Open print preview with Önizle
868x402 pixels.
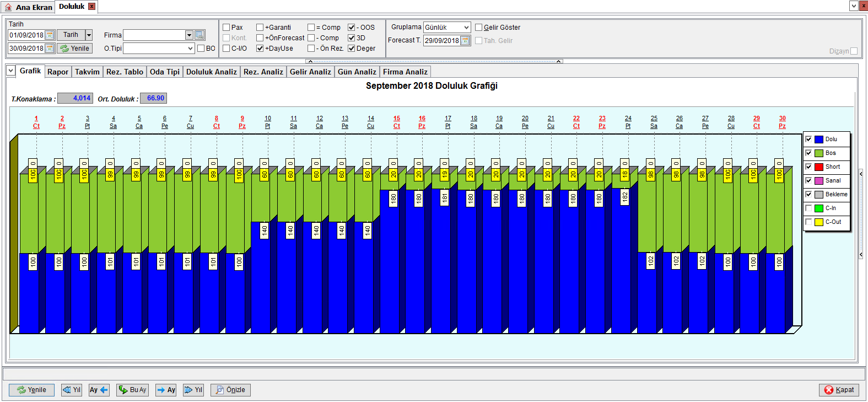(x=230, y=390)
